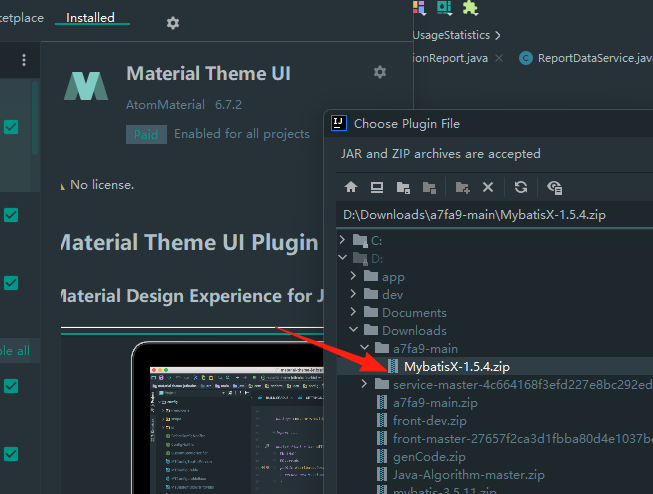Click the 'No license.' text
The image size is (653, 494).
tap(102, 185)
